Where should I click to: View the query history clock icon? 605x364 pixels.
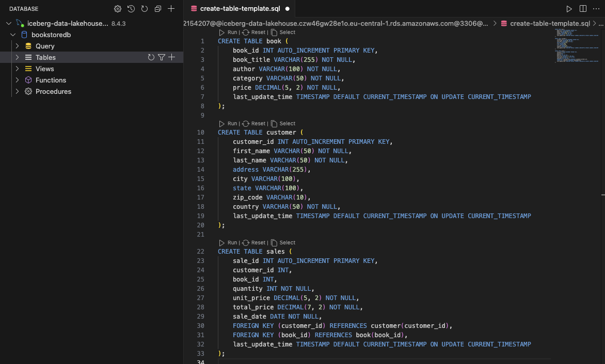pyautogui.click(x=131, y=9)
